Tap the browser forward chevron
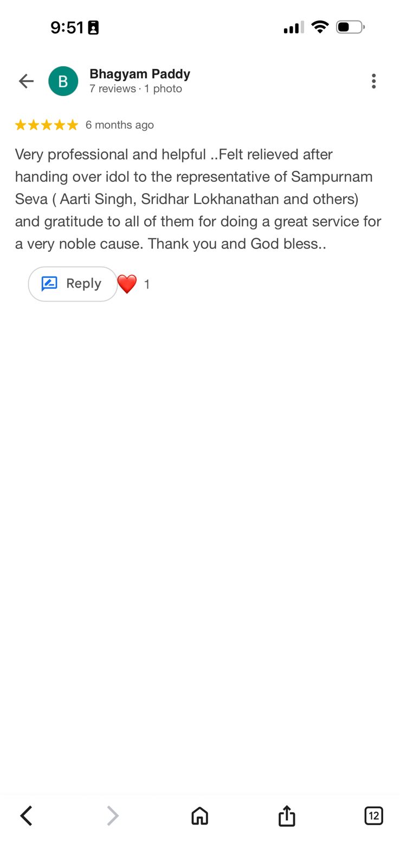 [x=113, y=815]
